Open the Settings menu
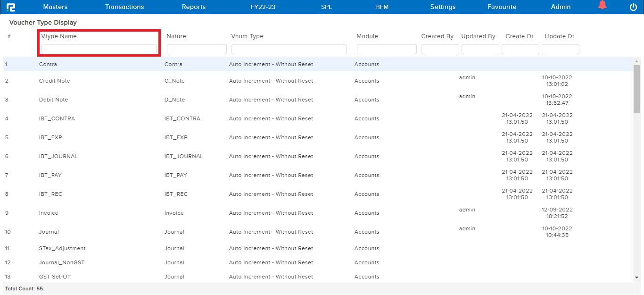Viewport: 644px width, 295px height. tap(443, 7)
